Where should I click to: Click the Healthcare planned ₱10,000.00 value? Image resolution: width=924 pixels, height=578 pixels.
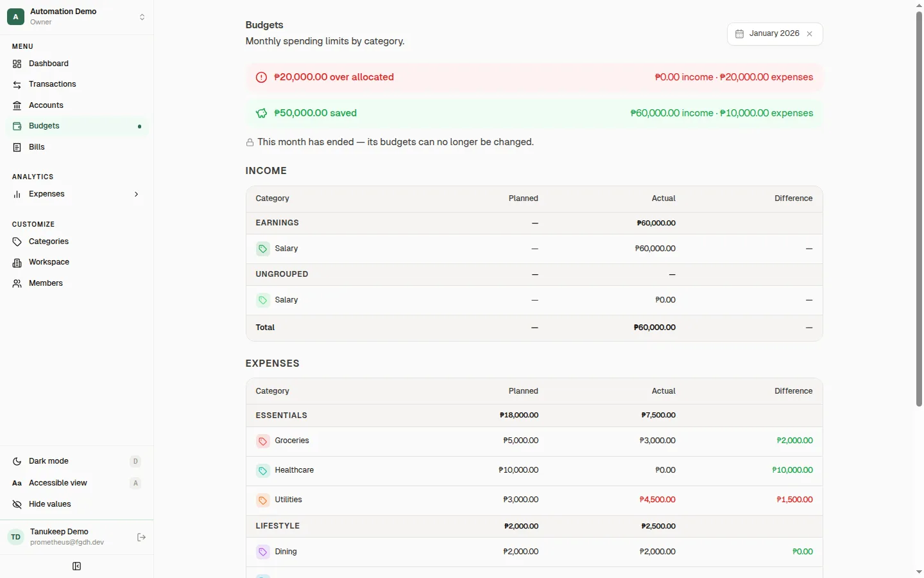(518, 470)
